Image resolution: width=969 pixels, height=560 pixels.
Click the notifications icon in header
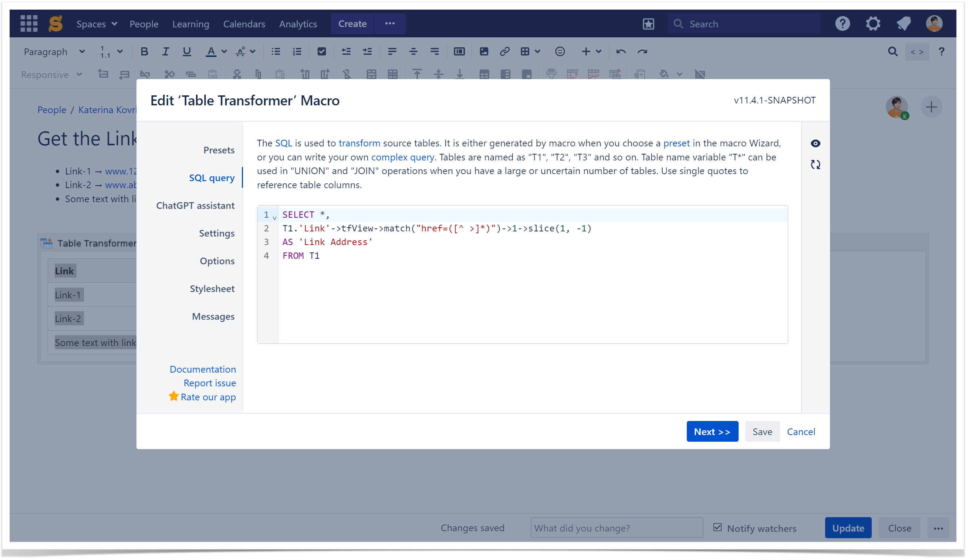[903, 24]
